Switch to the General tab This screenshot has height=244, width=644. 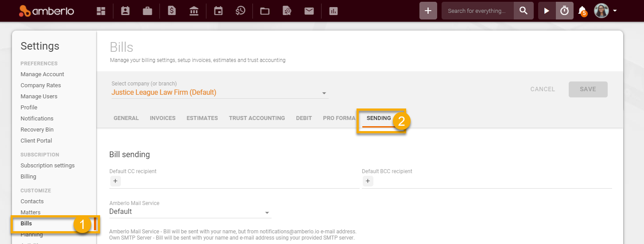coord(126,118)
